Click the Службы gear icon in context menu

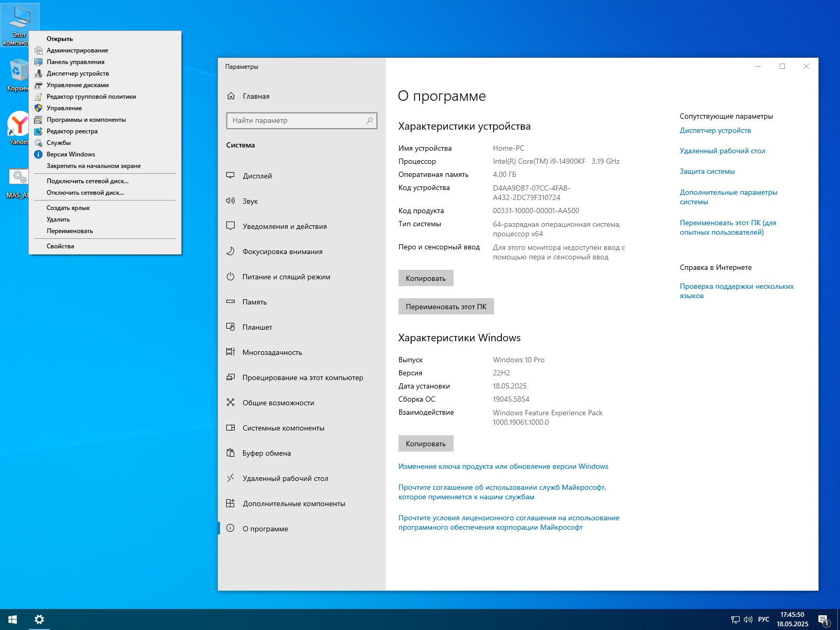pyautogui.click(x=38, y=143)
